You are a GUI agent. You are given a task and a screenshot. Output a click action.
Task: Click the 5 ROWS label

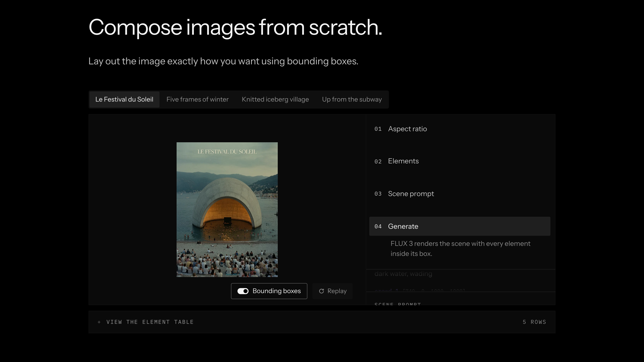(534, 322)
